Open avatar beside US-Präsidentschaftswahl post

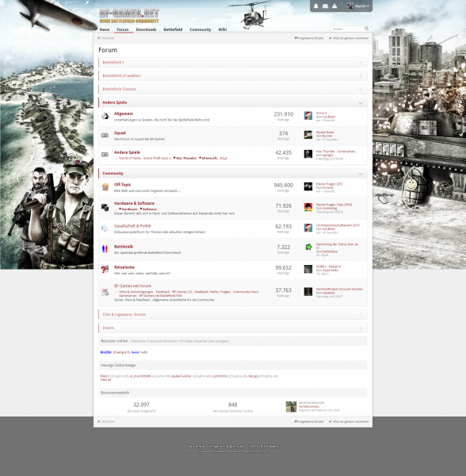point(308,228)
